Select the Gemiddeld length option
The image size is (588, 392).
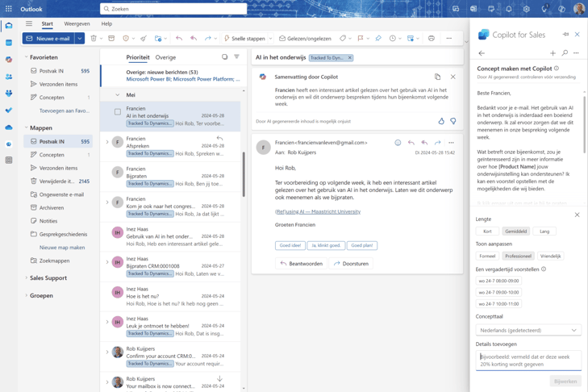pyautogui.click(x=515, y=231)
